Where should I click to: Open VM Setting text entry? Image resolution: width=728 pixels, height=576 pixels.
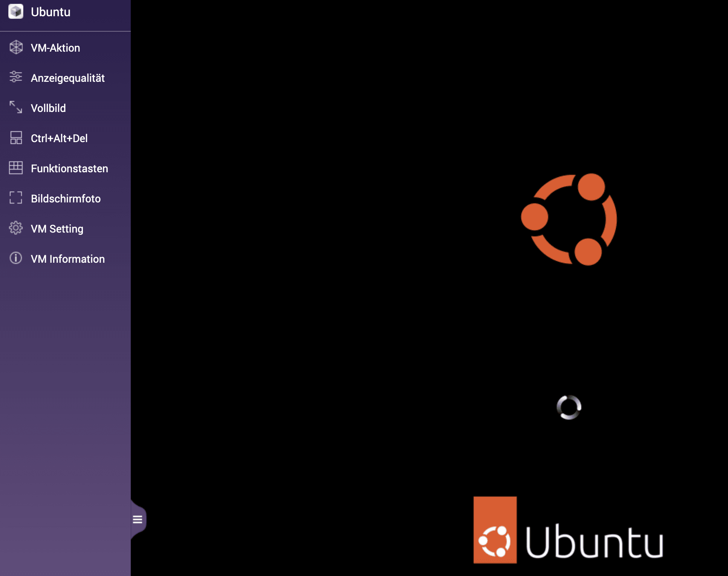coord(57,229)
